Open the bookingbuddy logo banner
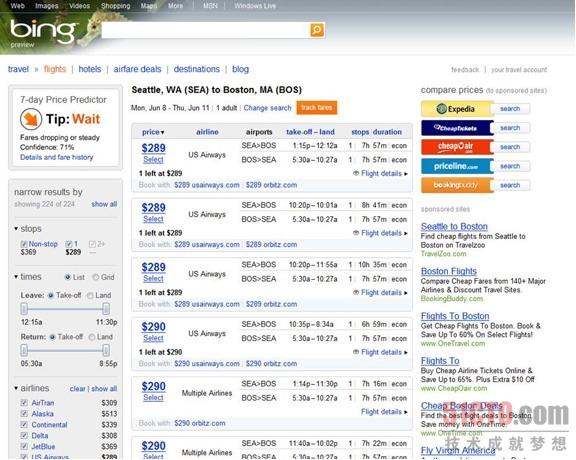The width and height of the screenshot is (576, 460). coord(456,185)
